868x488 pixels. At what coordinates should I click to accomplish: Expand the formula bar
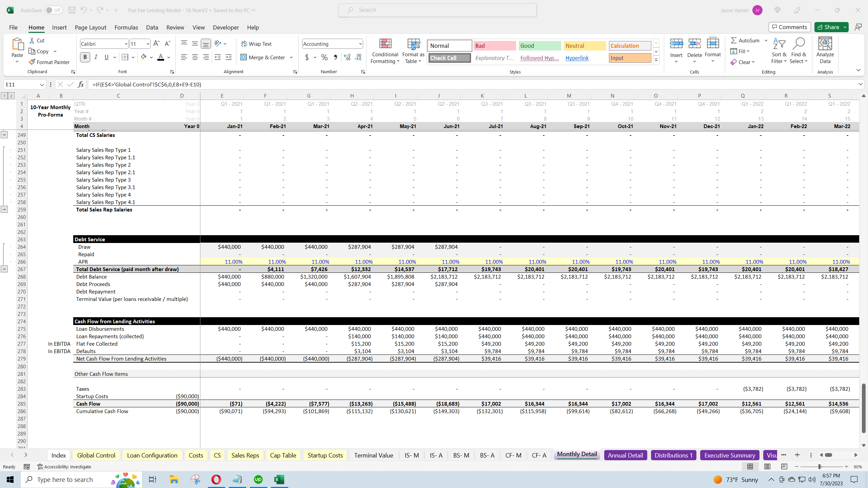[861, 84]
